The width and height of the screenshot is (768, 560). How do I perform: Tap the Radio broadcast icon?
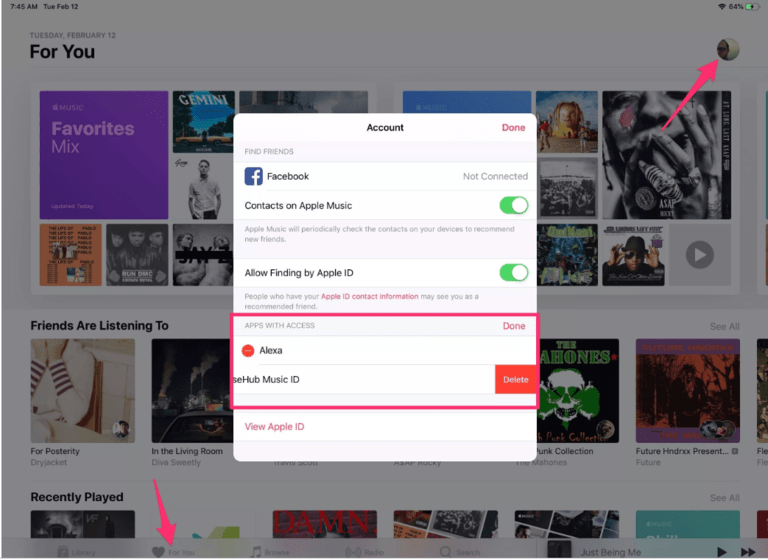point(353,552)
